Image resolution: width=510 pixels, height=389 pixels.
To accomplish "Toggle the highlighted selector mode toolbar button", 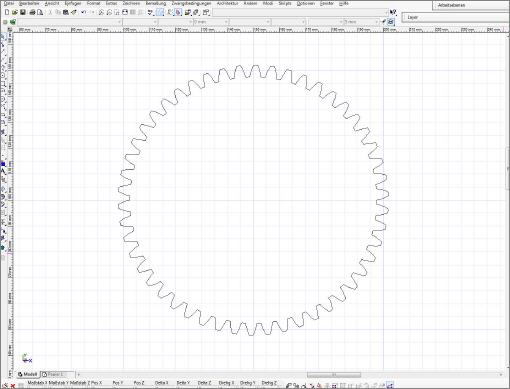I will coord(161,13).
